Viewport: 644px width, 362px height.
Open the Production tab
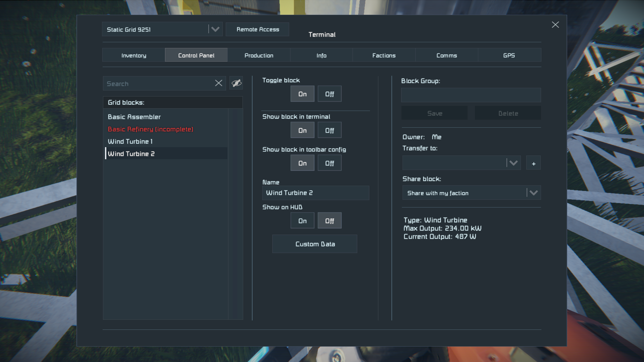coord(259,55)
